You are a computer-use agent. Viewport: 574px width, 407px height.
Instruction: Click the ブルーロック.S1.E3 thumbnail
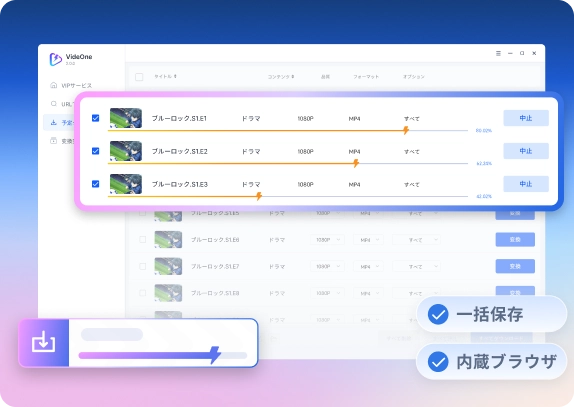click(126, 184)
